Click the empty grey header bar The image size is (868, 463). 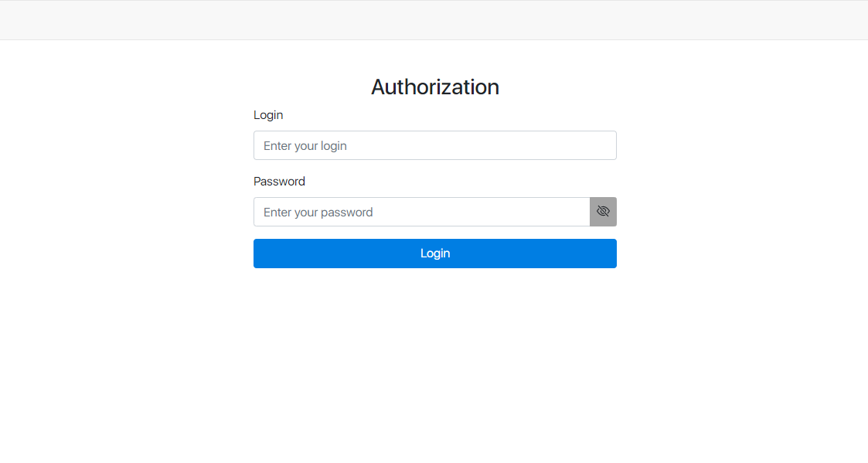pos(434,20)
